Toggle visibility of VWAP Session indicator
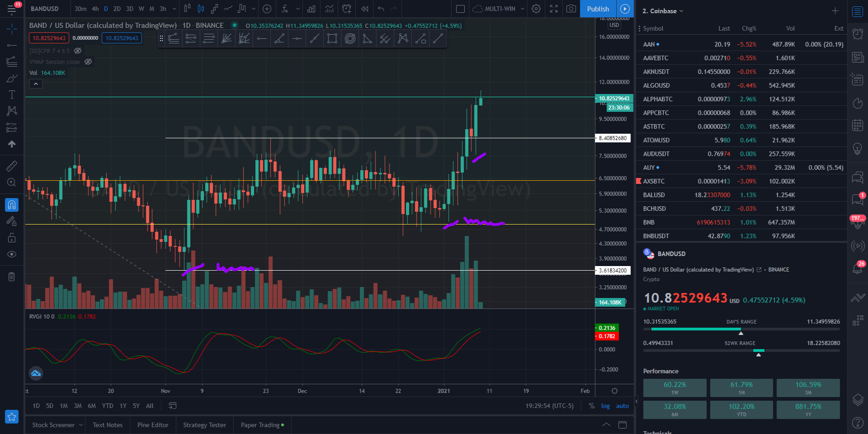The image size is (868, 434). 88,62
